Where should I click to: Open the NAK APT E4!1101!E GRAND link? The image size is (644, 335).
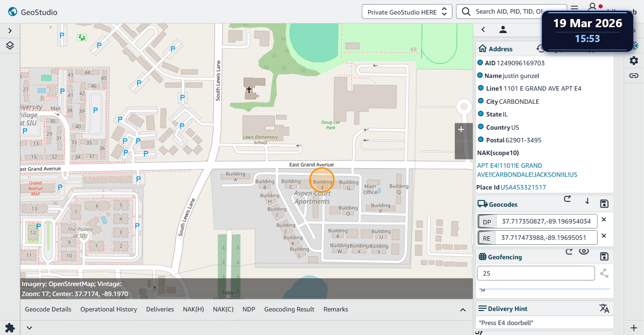tap(527, 170)
